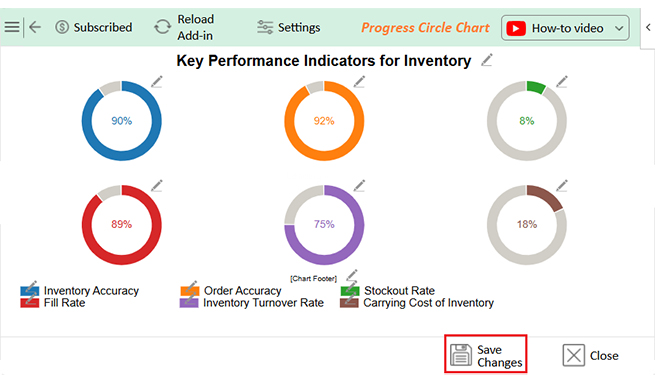Screen dimensions: 655x383
Task: Edit the 8% green circle chart
Action: click(x=562, y=82)
